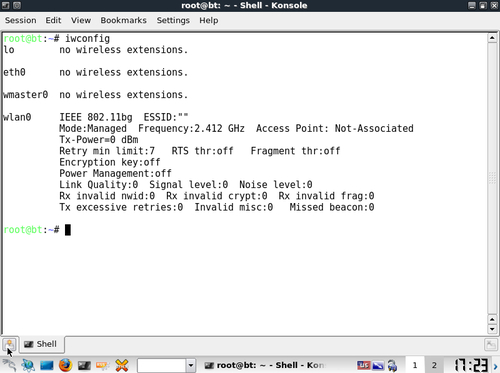Click 'Mode:Managed' text

[93, 129]
